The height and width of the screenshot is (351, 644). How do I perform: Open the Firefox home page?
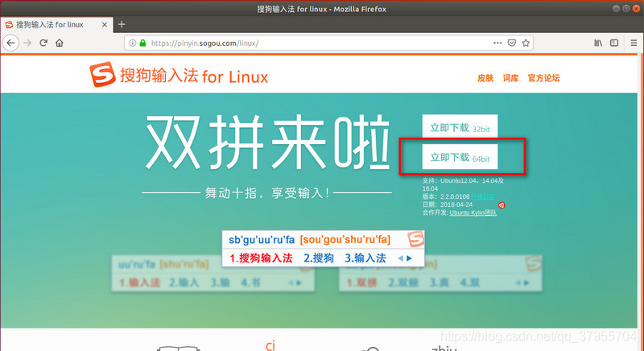[60, 43]
